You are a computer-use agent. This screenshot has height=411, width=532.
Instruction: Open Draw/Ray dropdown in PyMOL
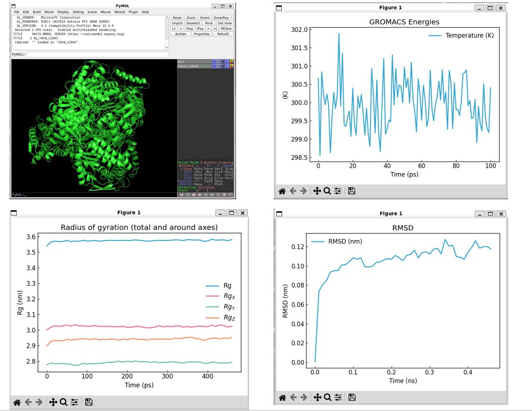pyautogui.click(x=222, y=18)
